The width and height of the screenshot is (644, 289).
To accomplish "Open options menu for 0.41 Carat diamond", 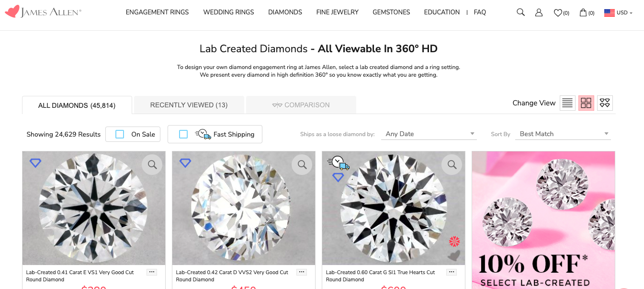I will (x=152, y=272).
